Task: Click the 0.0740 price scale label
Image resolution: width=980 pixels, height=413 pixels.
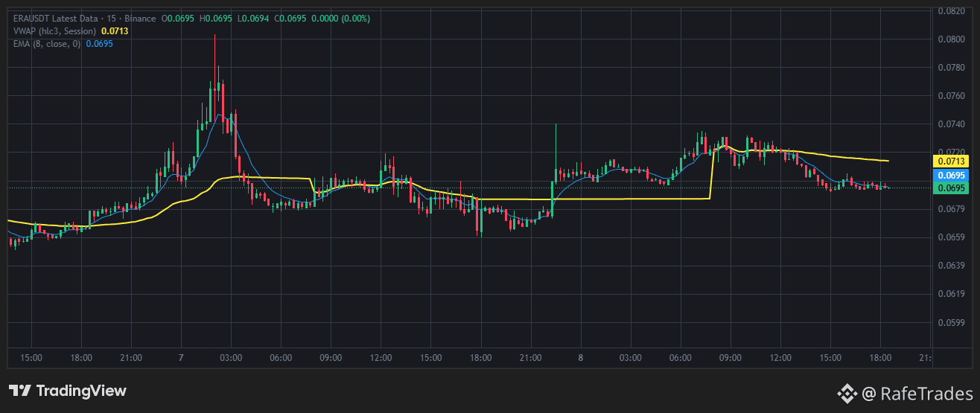Action: pos(950,124)
